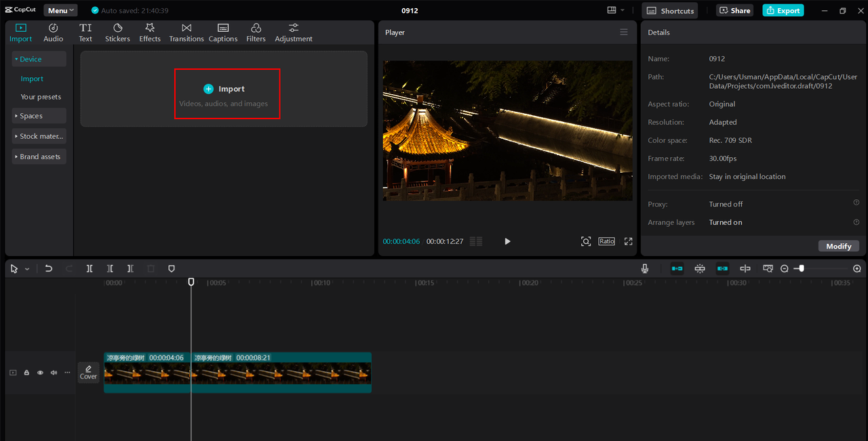Click the Export button

pyautogui.click(x=783, y=10)
